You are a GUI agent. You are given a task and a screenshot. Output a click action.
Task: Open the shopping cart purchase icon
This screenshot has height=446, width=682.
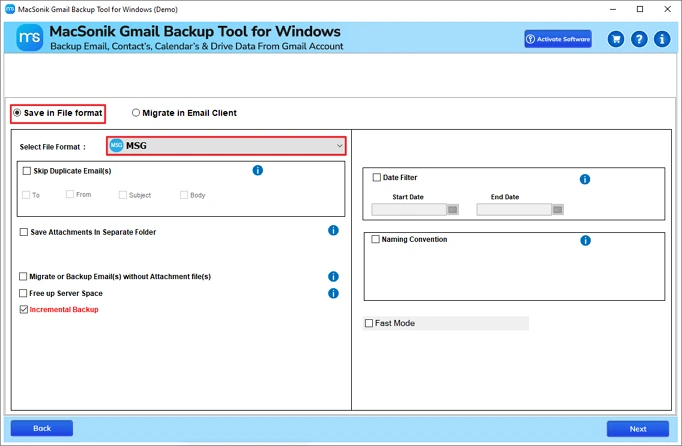(616, 39)
